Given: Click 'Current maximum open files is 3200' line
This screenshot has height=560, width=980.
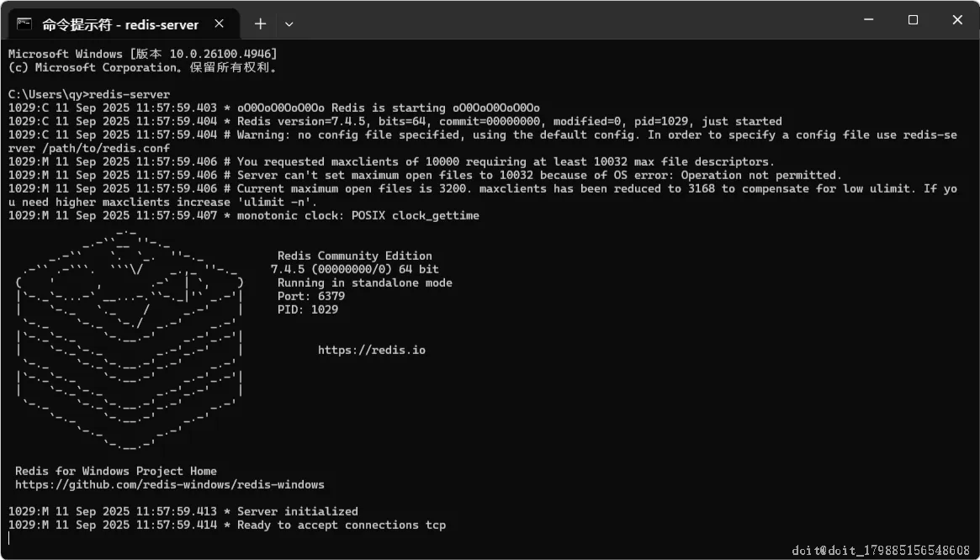Looking at the screenshot, I should (483, 195).
